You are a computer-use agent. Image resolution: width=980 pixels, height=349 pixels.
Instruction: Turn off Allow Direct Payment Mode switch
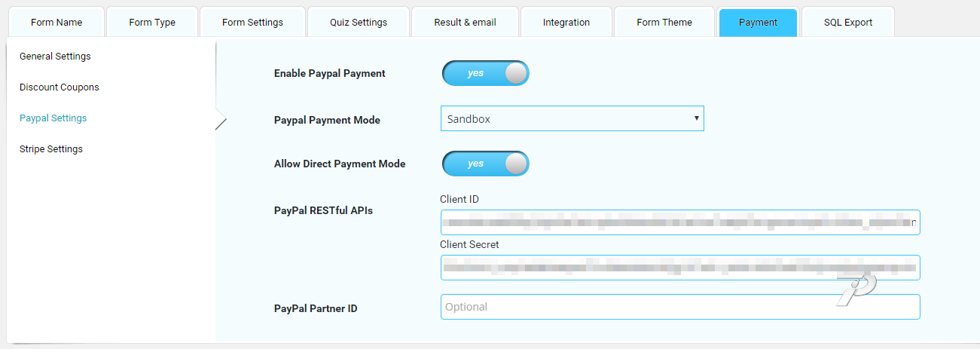click(485, 164)
